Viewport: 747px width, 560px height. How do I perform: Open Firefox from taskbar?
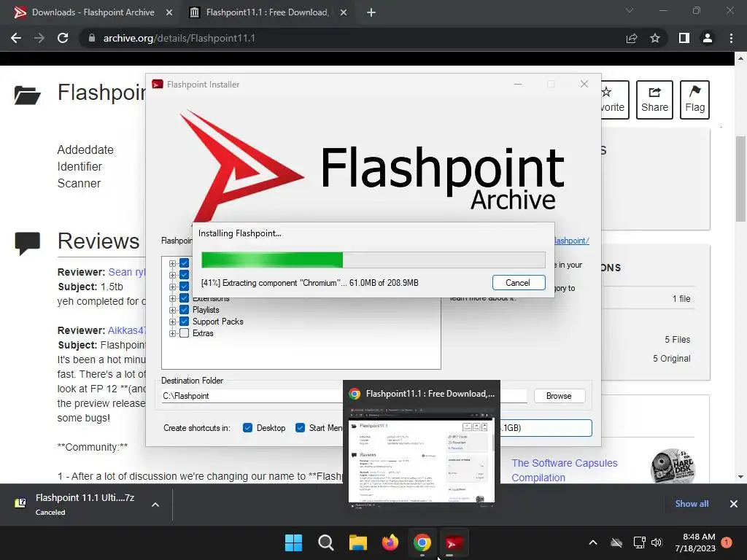[x=390, y=542]
